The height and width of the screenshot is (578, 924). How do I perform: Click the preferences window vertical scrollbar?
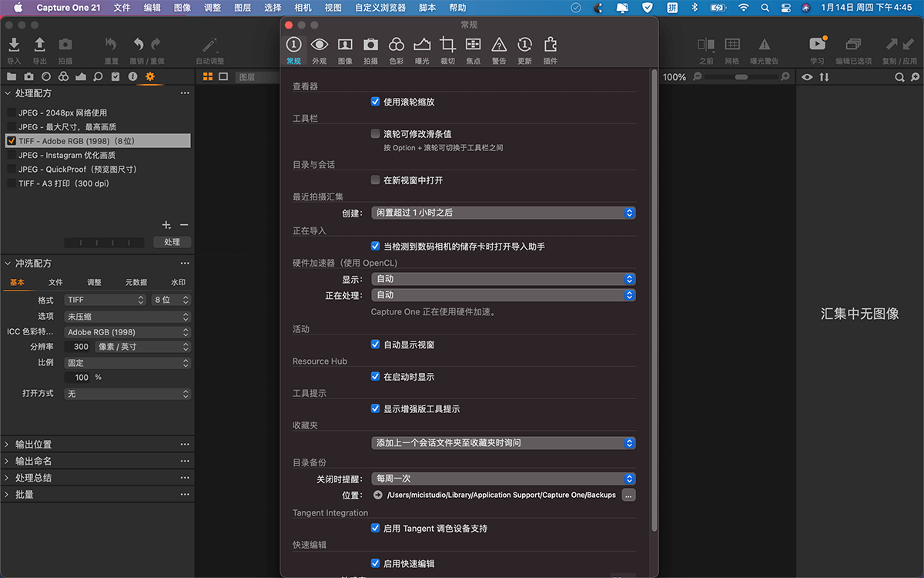[x=654, y=301]
